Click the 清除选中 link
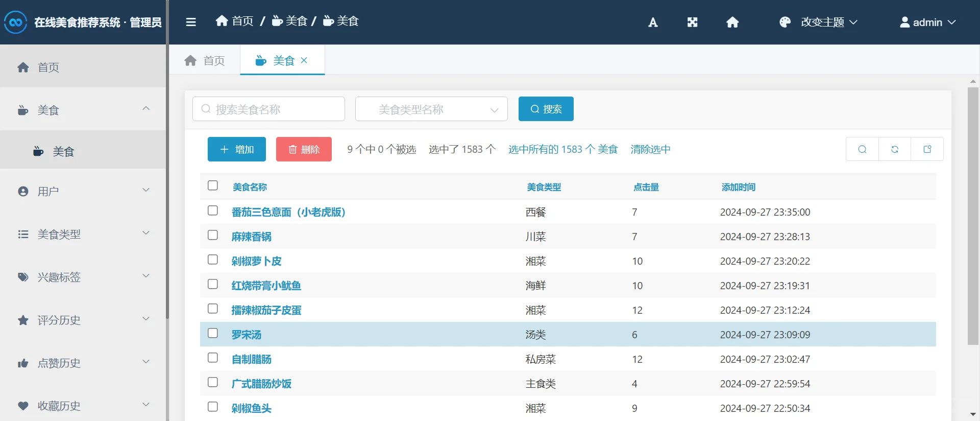Viewport: 980px width, 421px height. [650, 149]
